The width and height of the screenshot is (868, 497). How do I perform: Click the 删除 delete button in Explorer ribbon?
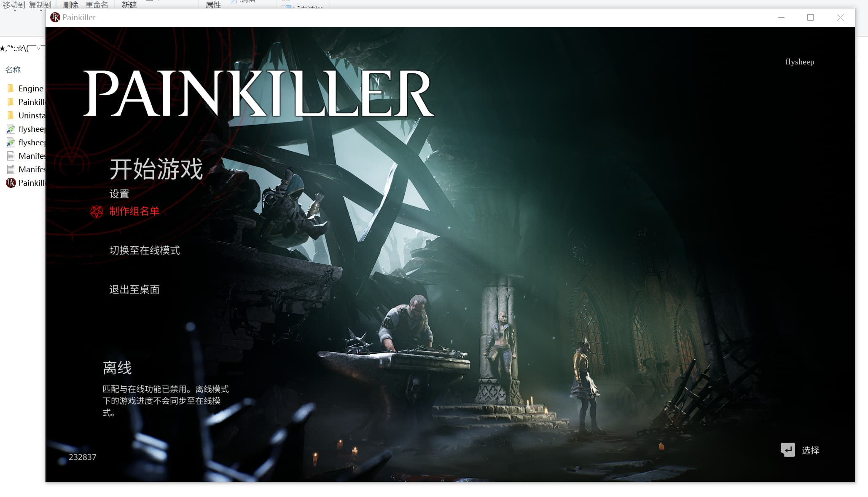tap(70, 5)
